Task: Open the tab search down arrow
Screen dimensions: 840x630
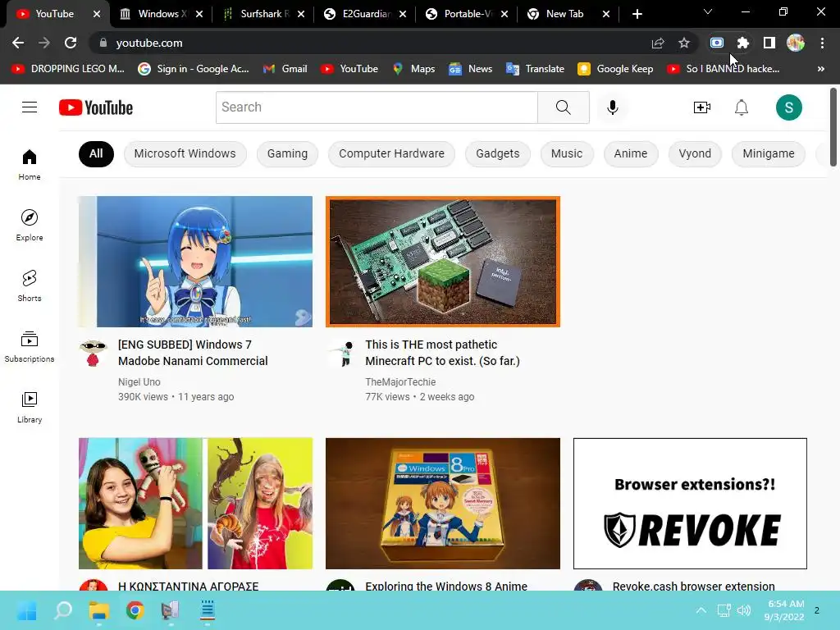Action: click(708, 11)
